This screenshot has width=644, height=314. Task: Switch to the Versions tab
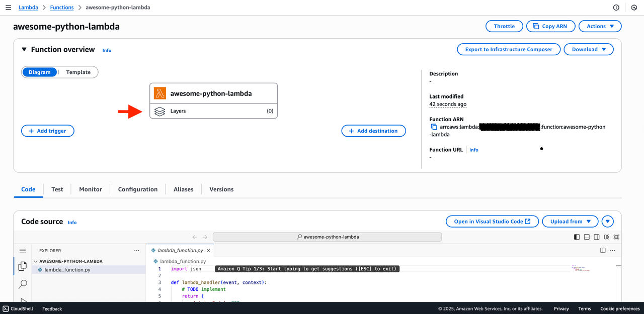coord(221,189)
